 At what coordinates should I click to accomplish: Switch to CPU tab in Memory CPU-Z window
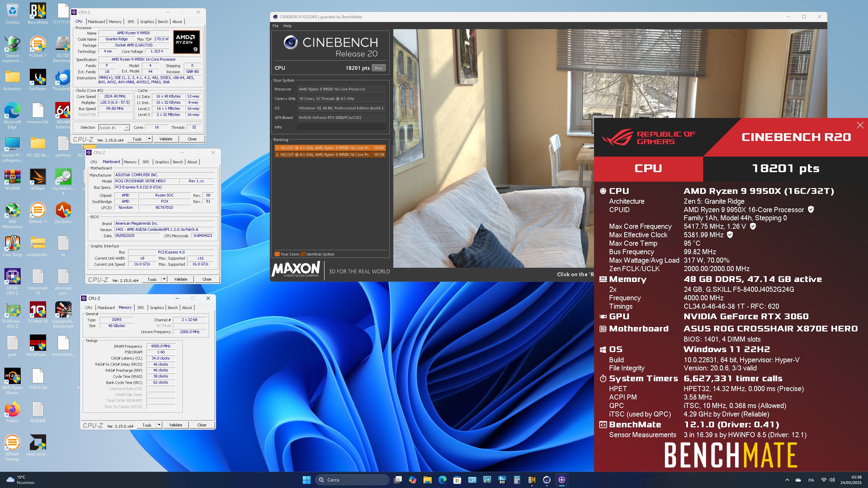click(x=88, y=308)
